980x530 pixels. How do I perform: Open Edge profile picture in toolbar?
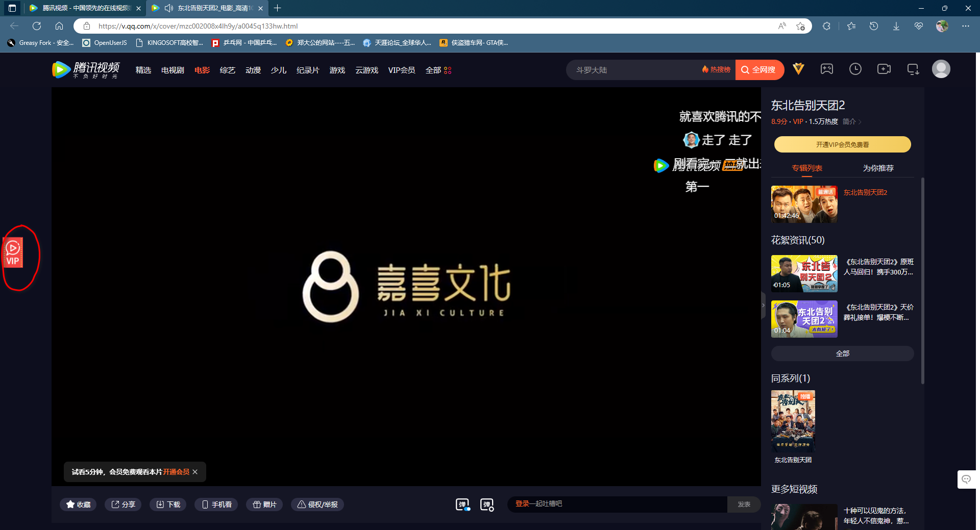[x=942, y=26]
